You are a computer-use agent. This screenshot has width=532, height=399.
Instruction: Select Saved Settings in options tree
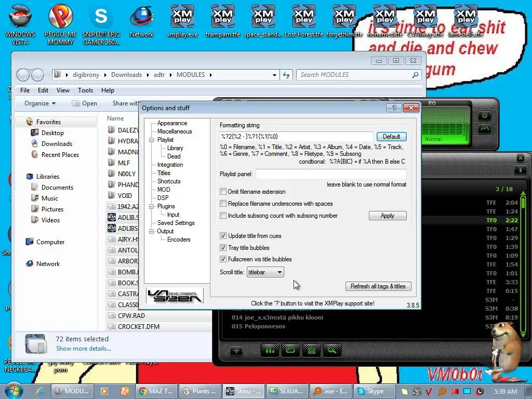coord(176,223)
